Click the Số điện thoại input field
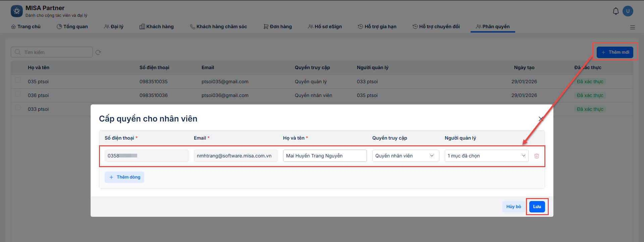644x242 pixels. pyautogui.click(x=147, y=156)
